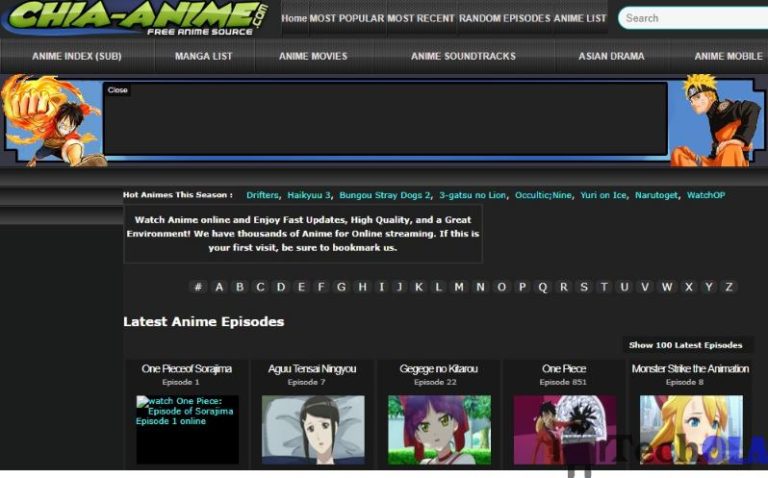768x478 pixels.
Task: Select letter M in index
Action: [x=459, y=287]
